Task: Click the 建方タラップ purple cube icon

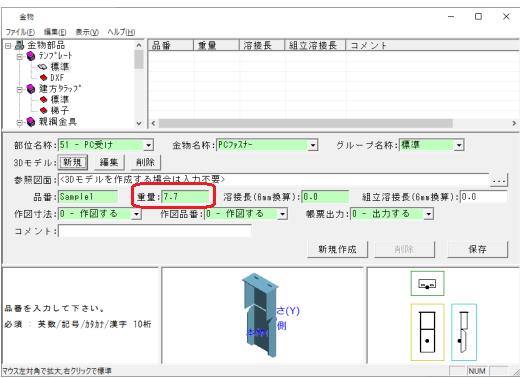Action: (x=31, y=89)
